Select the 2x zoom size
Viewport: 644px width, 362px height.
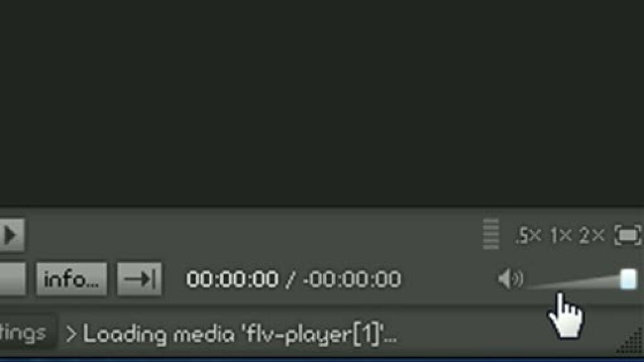pyautogui.click(x=592, y=236)
